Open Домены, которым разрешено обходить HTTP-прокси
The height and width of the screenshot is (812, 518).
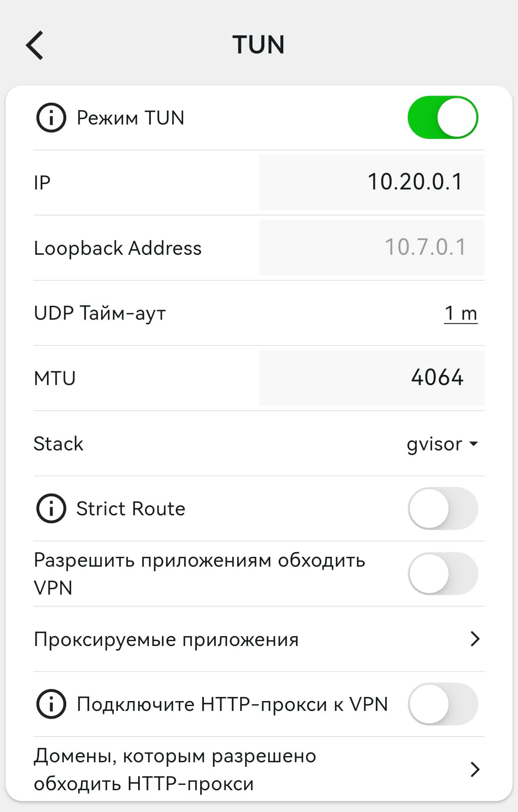click(175, 769)
